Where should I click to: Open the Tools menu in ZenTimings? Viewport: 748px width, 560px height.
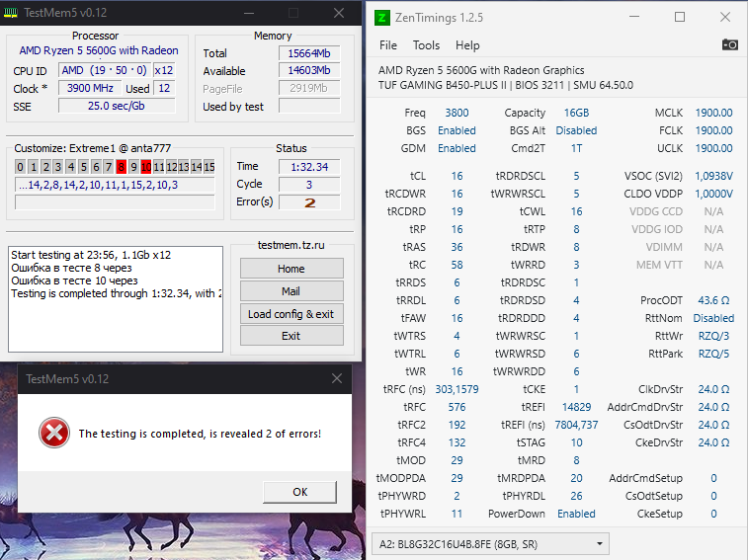click(426, 45)
